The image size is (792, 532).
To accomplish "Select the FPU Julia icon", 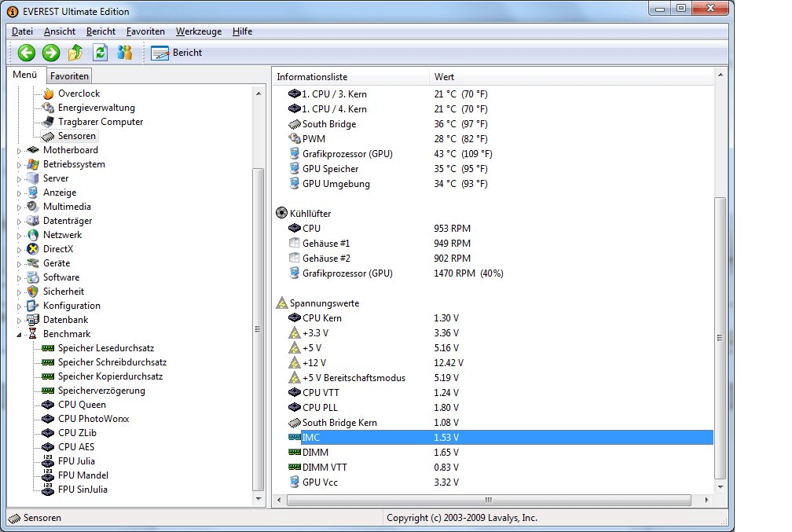I will click(48, 460).
